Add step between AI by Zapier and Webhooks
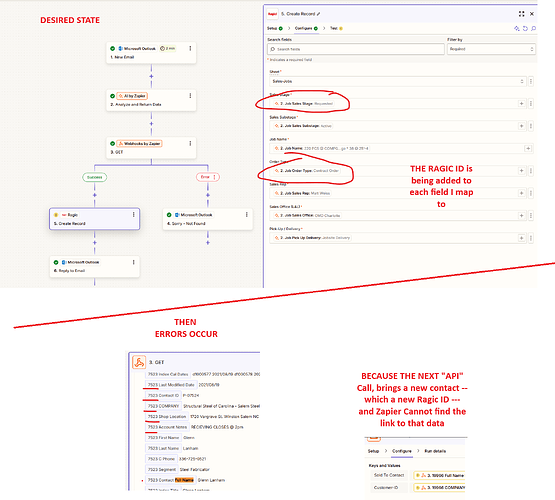Viewport: 555px width, 500px height. (x=151, y=124)
